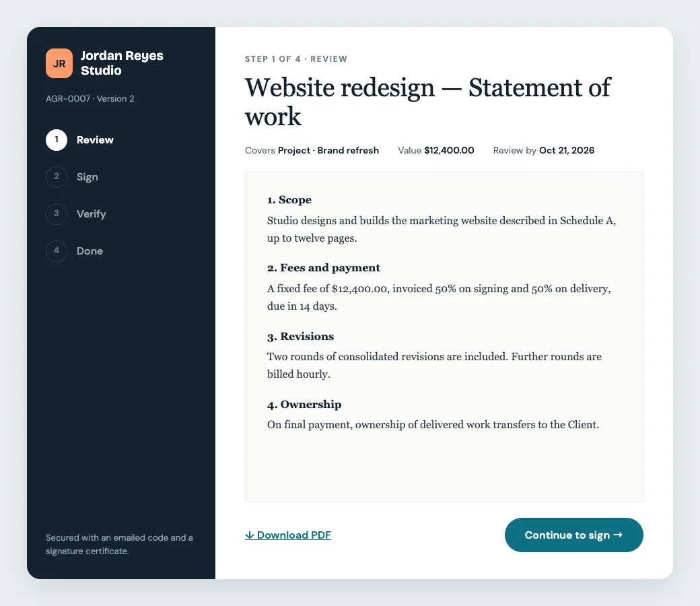Click the STEP 1 OF 4 · REVIEW label

[296, 59]
